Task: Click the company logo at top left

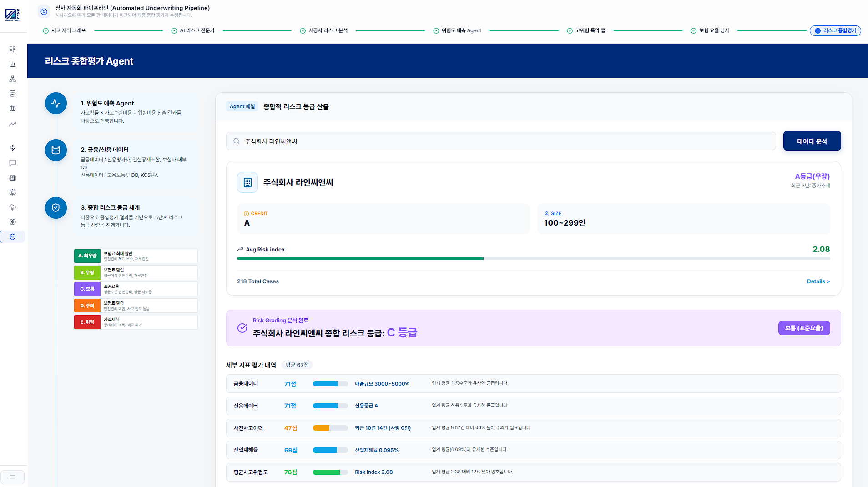Action: tap(12, 15)
